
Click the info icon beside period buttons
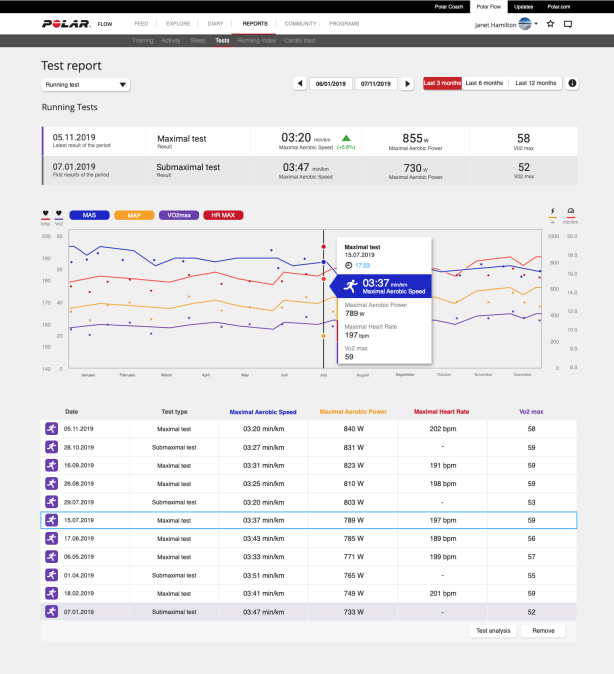pyautogui.click(x=573, y=84)
